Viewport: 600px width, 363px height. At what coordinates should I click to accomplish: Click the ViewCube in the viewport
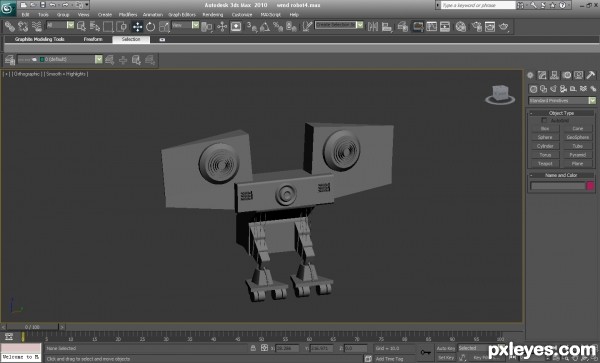pos(500,94)
